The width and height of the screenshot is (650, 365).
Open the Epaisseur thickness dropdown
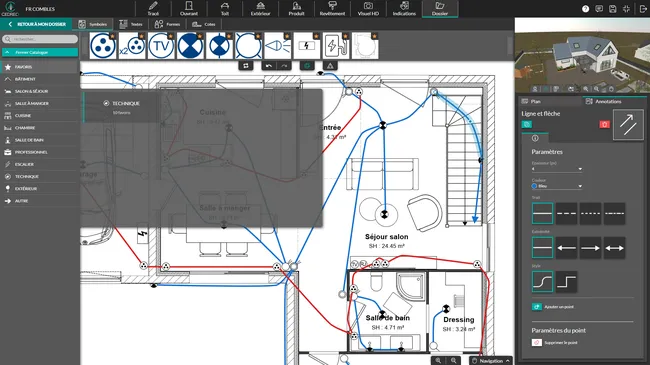point(557,169)
